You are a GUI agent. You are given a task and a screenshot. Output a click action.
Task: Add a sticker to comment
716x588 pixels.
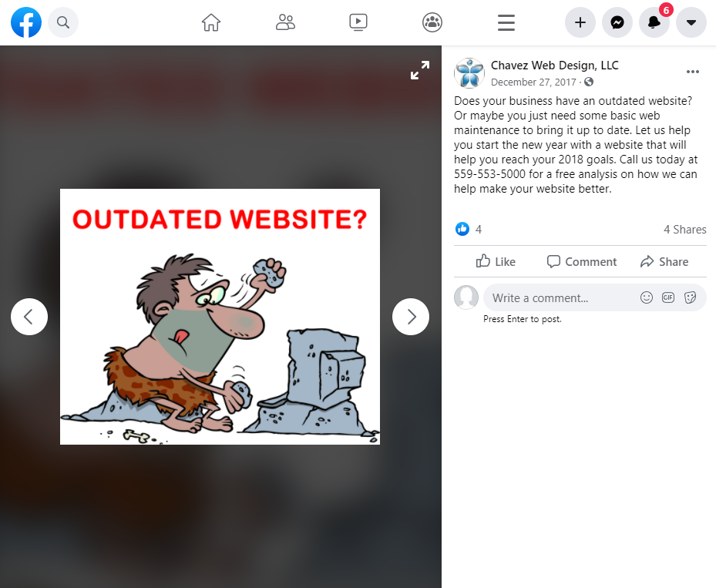click(690, 297)
